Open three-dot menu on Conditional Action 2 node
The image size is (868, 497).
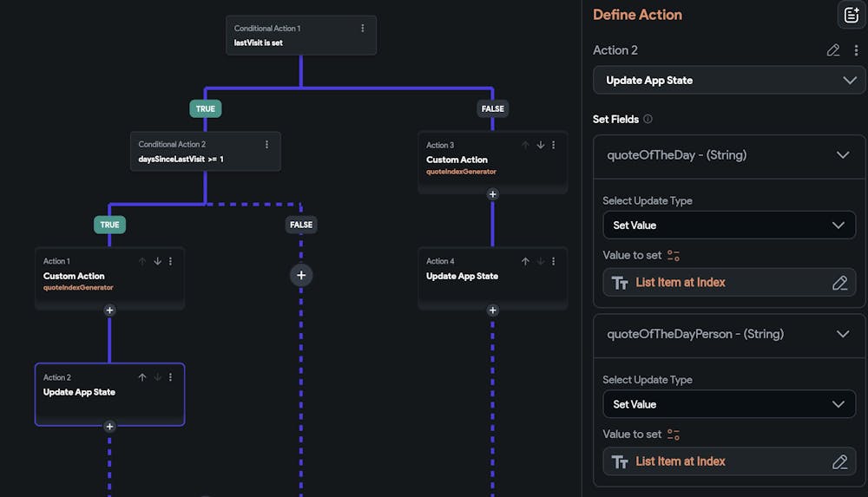266,145
